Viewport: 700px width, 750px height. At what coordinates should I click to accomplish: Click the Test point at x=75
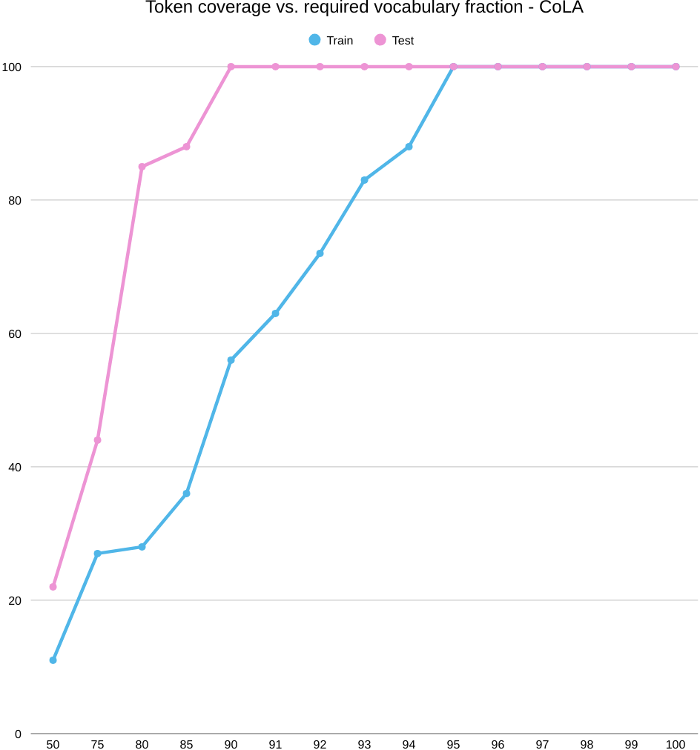click(97, 440)
